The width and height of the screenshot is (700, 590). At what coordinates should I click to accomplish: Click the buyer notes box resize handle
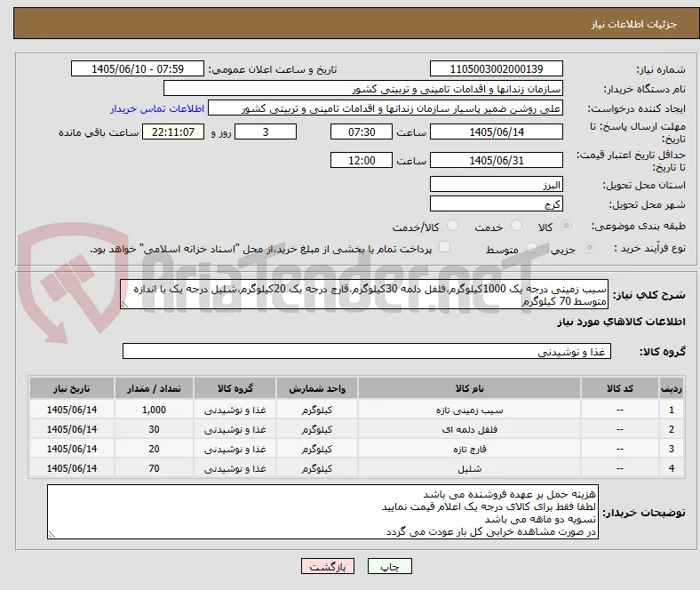[52, 535]
